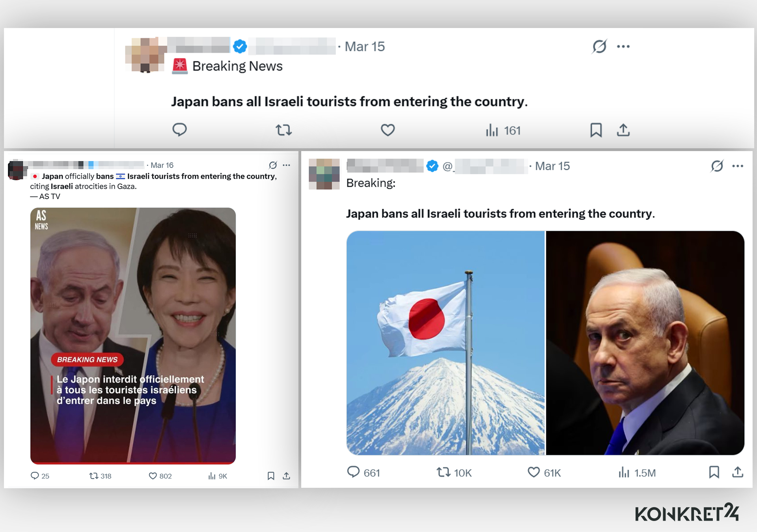Like the tweet with the AS NEWS image
The height and width of the screenshot is (532, 757).
(153, 476)
